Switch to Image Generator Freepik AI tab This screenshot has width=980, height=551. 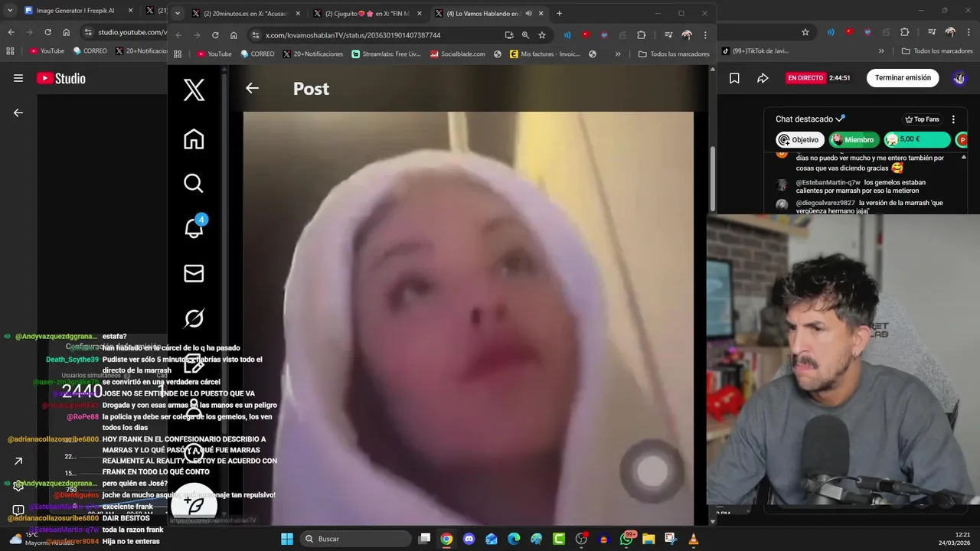tap(79, 11)
